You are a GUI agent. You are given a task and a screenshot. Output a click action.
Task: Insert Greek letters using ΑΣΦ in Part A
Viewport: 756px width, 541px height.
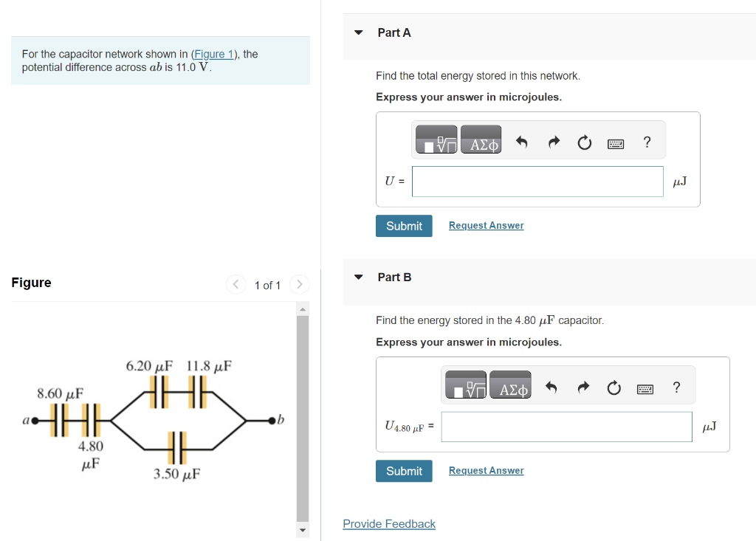(481, 139)
